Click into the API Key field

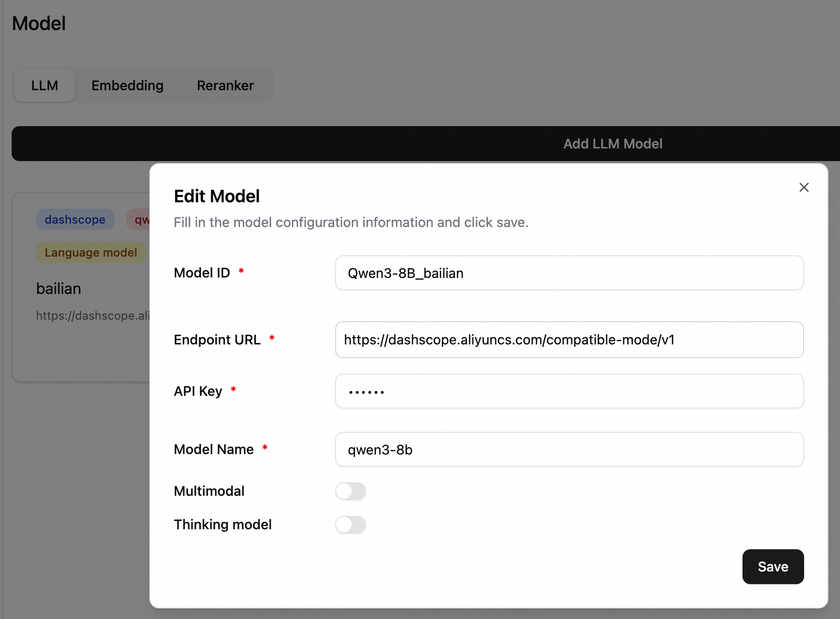tap(569, 391)
